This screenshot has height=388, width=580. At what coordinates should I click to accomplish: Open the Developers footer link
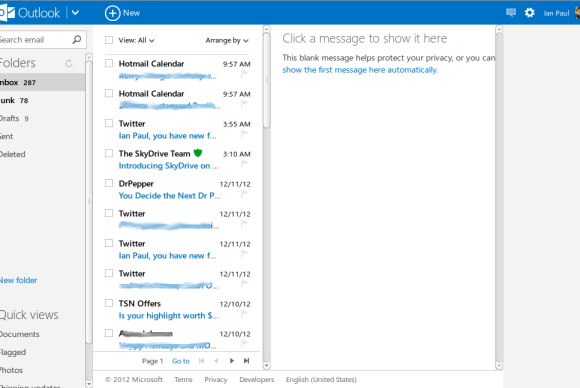click(257, 379)
